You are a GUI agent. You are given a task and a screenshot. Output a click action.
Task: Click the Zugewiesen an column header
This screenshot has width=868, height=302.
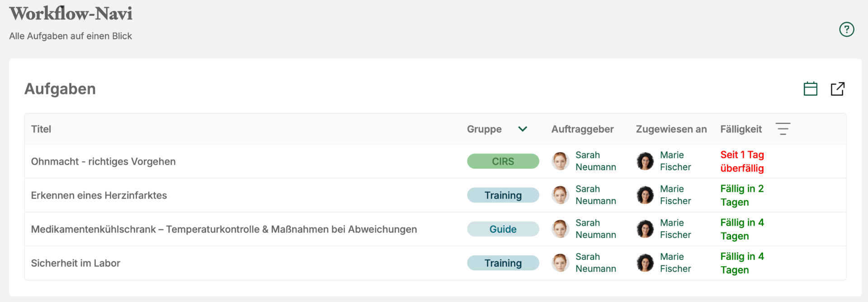pyautogui.click(x=671, y=129)
